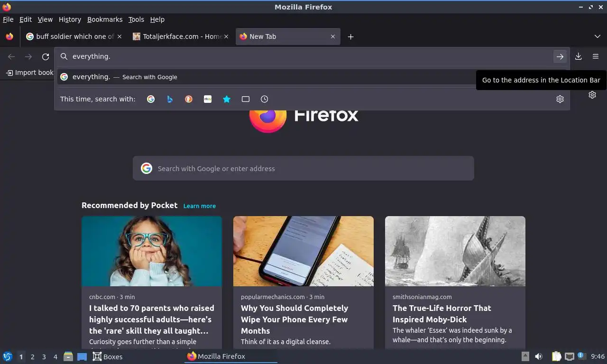
Task: Open the Downloads panel
Action: (x=579, y=56)
